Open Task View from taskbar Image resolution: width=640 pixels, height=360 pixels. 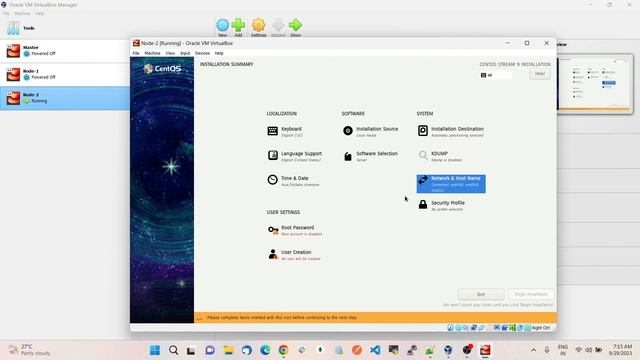click(x=191, y=350)
